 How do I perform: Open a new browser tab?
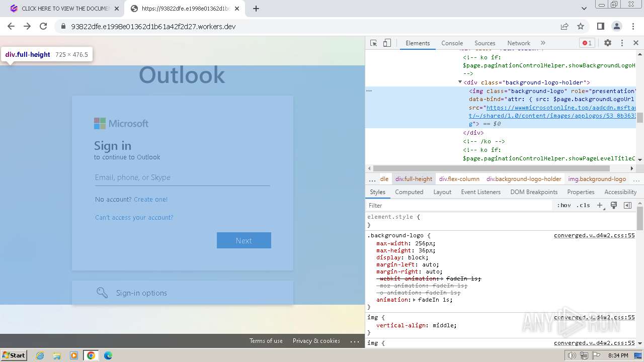(x=256, y=9)
